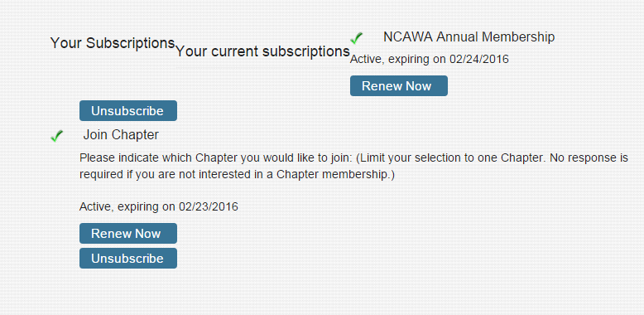Unsubscribe from the Join Chapter subscription
This screenshot has width=644, height=315.
click(128, 259)
